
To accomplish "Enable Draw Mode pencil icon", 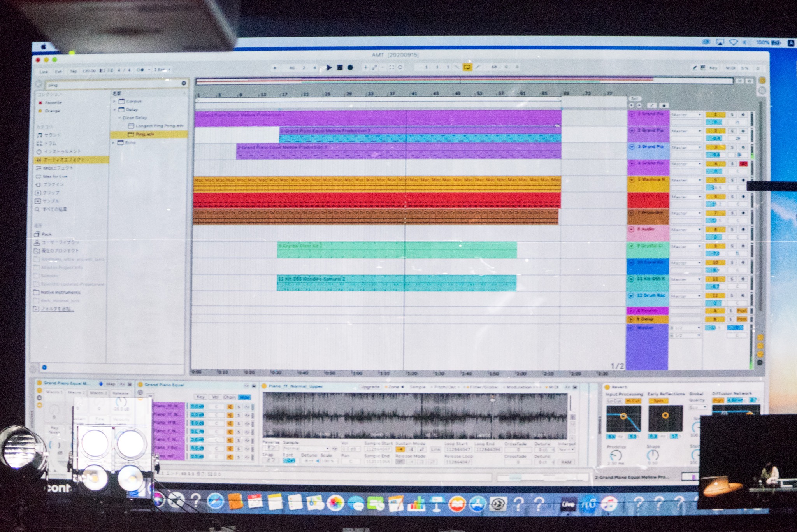I will tap(695, 68).
